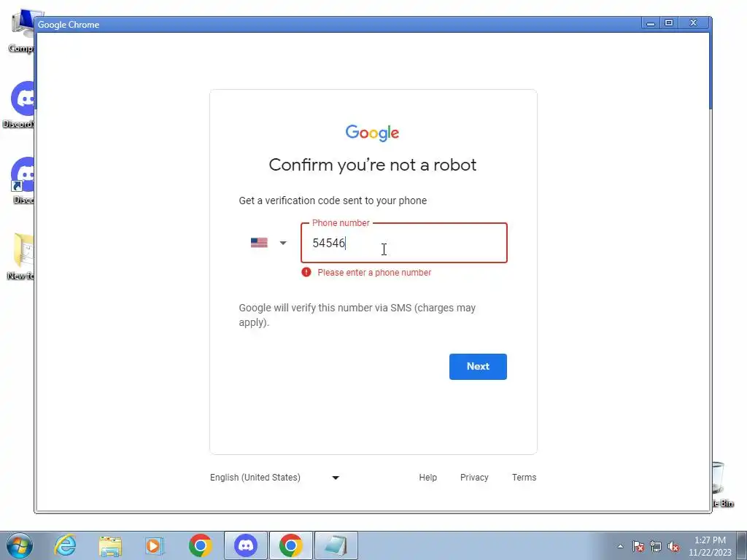The image size is (747, 560).
Task: Show hidden system tray icons
Action: click(620, 546)
